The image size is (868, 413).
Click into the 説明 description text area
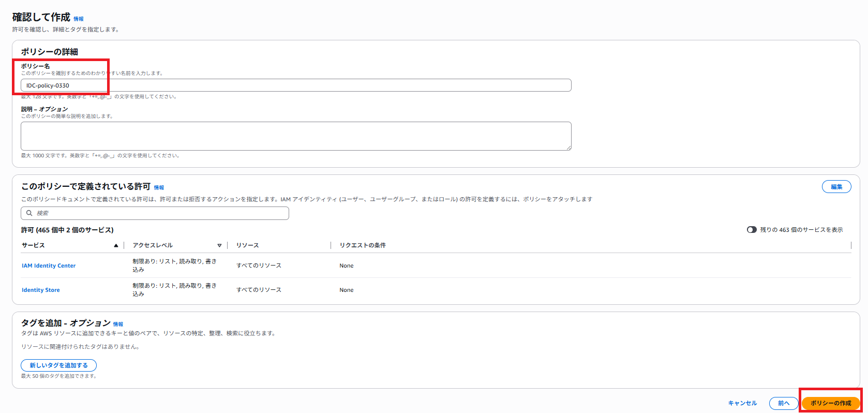pos(296,136)
